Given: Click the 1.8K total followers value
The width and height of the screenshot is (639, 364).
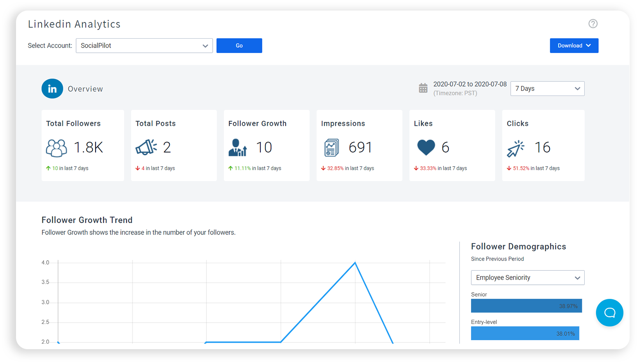Looking at the screenshot, I should [x=88, y=147].
